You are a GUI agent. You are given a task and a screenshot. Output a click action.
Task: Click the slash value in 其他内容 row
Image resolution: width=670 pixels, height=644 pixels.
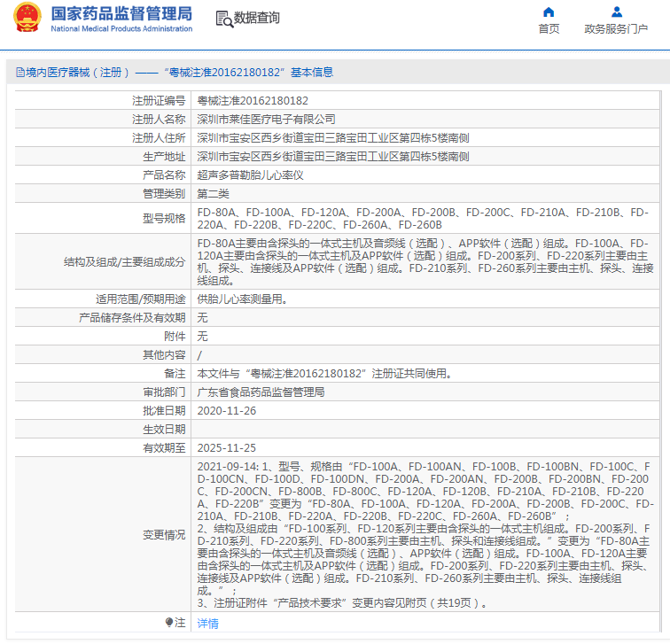click(x=199, y=355)
